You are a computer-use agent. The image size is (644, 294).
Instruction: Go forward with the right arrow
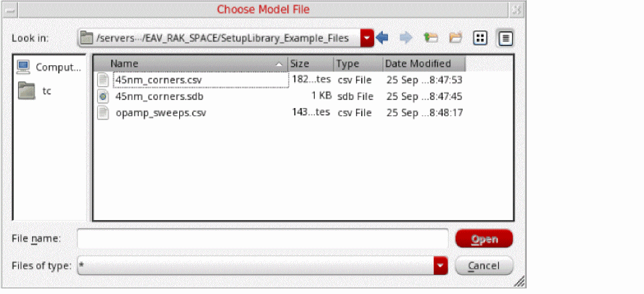click(x=406, y=38)
